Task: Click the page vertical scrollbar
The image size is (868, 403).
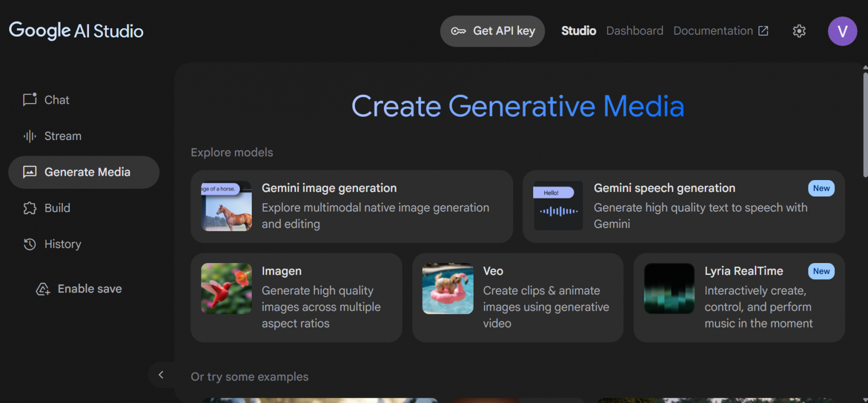Action: tap(865, 125)
